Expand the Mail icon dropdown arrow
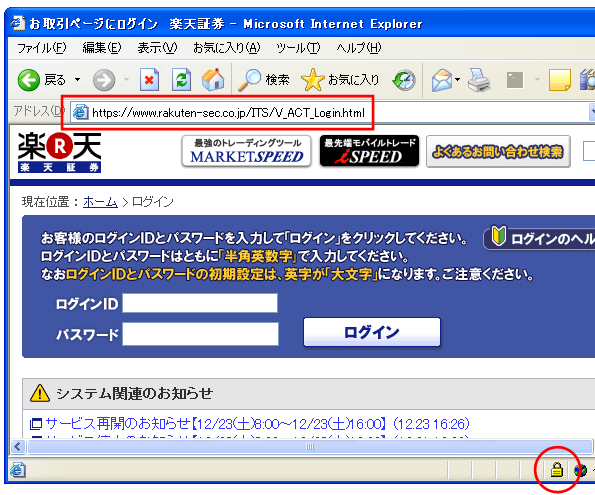The image size is (595, 495). tap(457, 80)
